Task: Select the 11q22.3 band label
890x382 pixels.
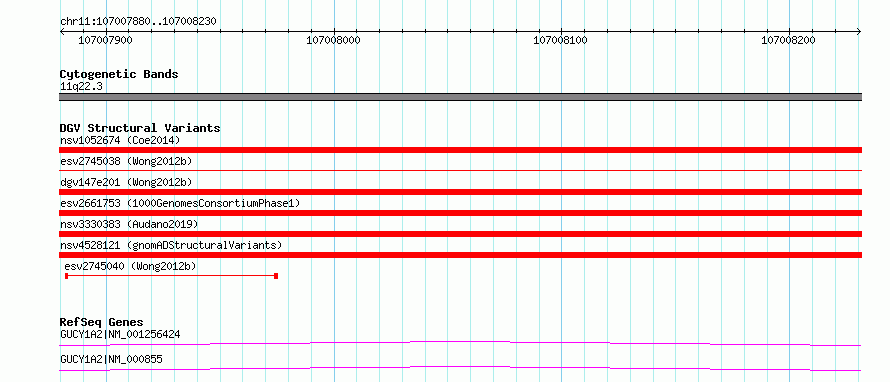Action: 81,87
